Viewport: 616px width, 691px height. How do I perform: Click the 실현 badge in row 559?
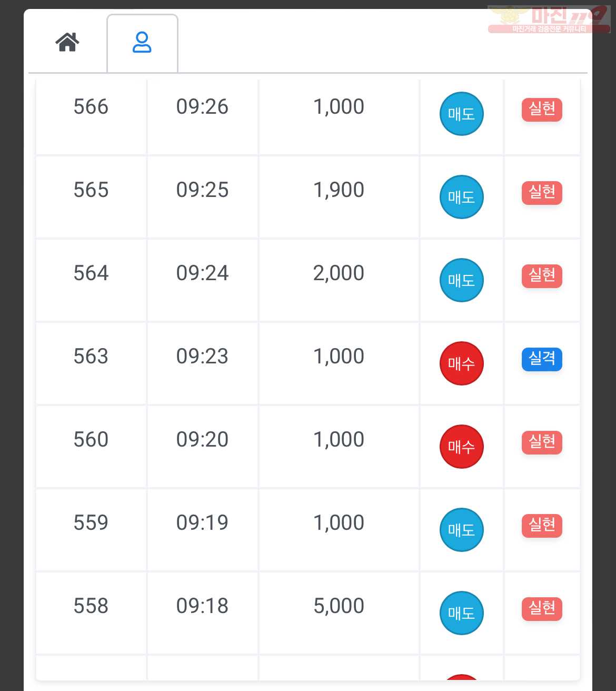pos(542,526)
